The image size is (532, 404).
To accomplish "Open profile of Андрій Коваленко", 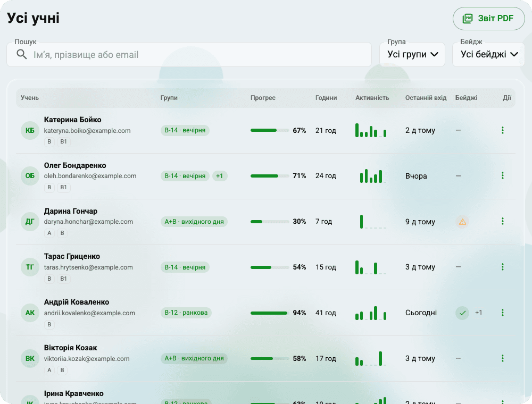I will (77, 302).
